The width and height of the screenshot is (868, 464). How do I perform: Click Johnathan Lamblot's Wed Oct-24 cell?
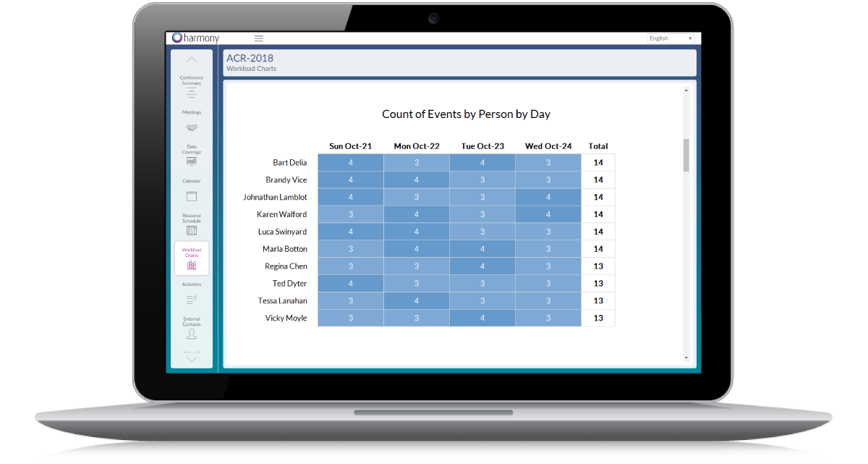click(548, 198)
